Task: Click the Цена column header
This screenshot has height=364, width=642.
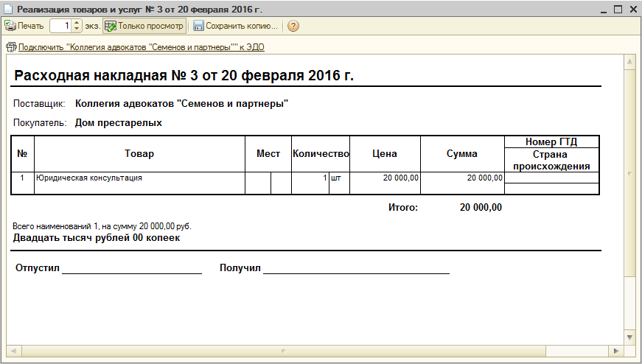Action: [x=385, y=153]
